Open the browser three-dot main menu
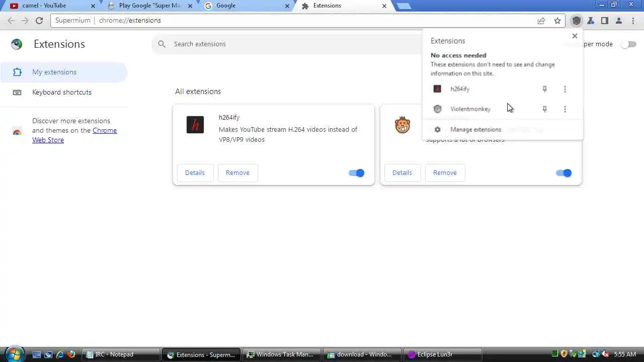Screen dimensions: 644x362 pos(632,21)
